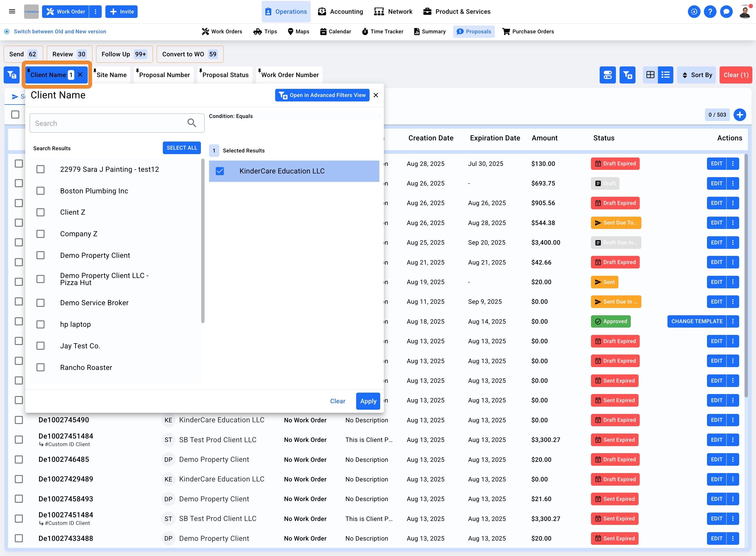The width and height of the screenshot is (756, 556).
Task: Uncheck KinderCare Education LLC selected result
Action: pyautogui.click(x=220, y=171)
